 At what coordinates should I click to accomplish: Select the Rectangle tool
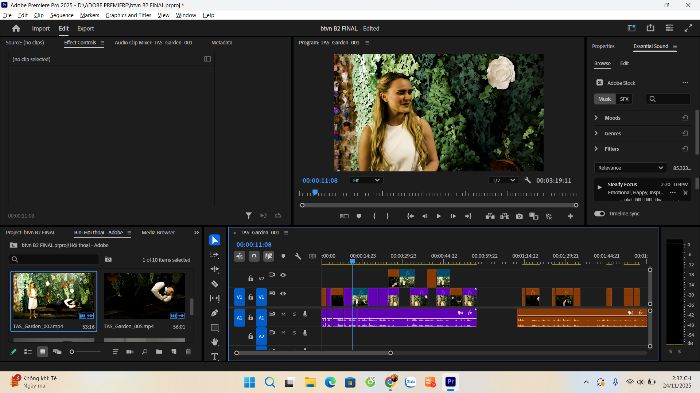(215, 327)
